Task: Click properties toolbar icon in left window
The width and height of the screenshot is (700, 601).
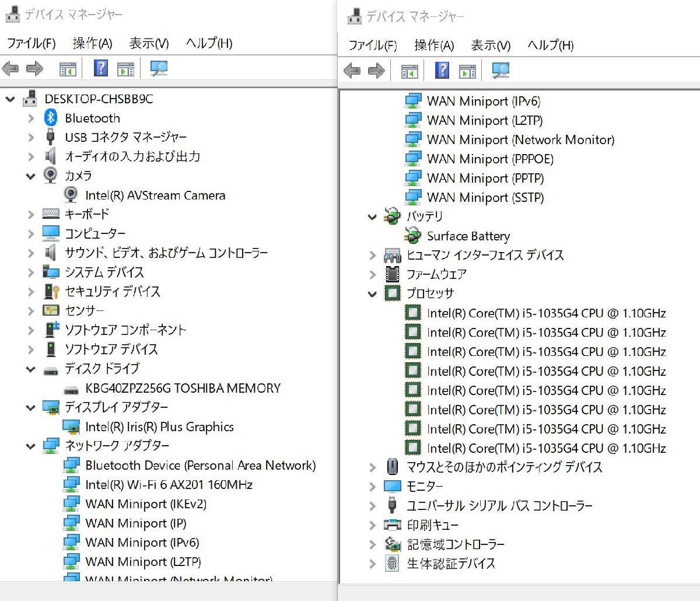Action: pos(125,69)
